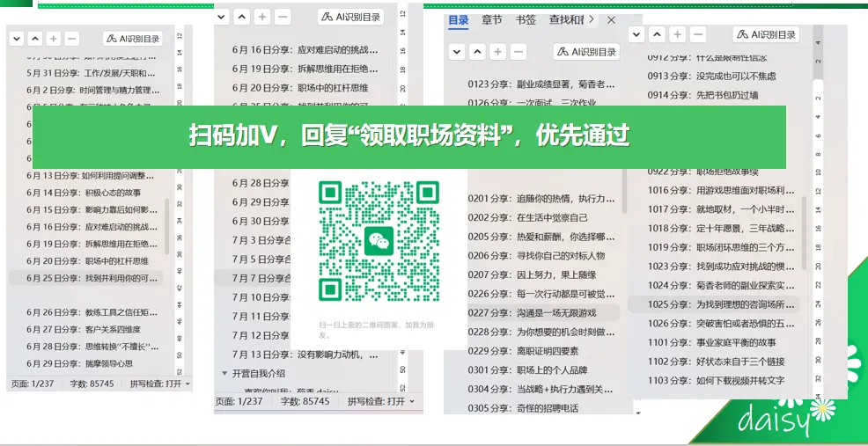Click the down chevron in the rightmost outline panel
Screen dimensions: 868x446
(636, 34)
